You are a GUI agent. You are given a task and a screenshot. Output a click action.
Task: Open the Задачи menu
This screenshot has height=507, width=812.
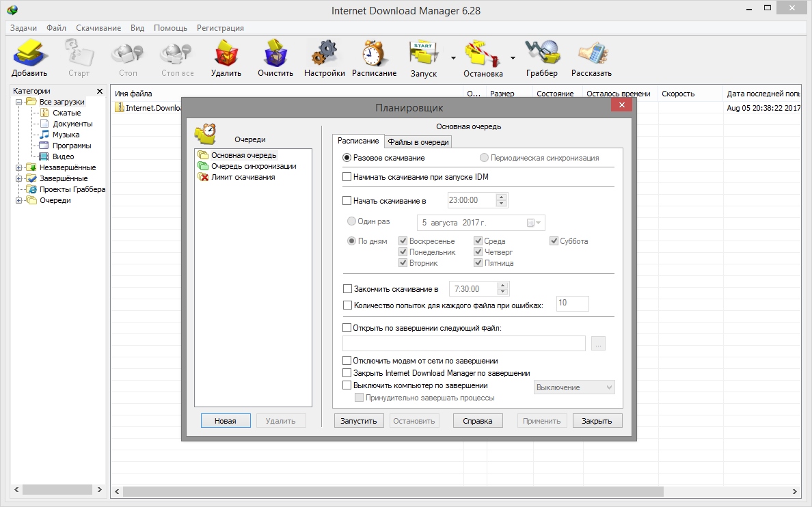click(23, 28)
